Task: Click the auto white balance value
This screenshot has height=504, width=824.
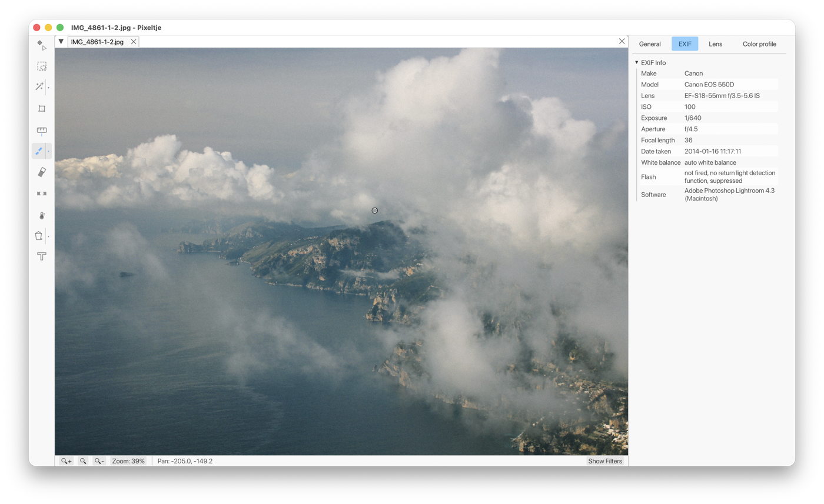Action: [x=710, y=162]
